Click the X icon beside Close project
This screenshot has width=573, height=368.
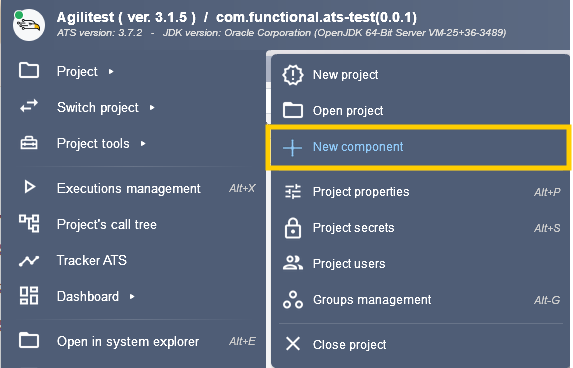pyautogui.click(x=293, y=344)
